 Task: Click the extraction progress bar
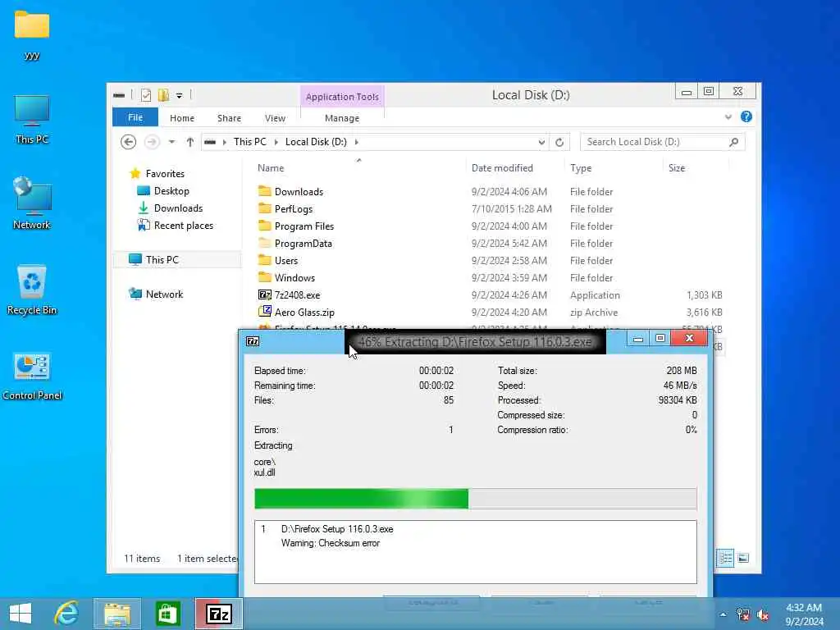point(475,499)
